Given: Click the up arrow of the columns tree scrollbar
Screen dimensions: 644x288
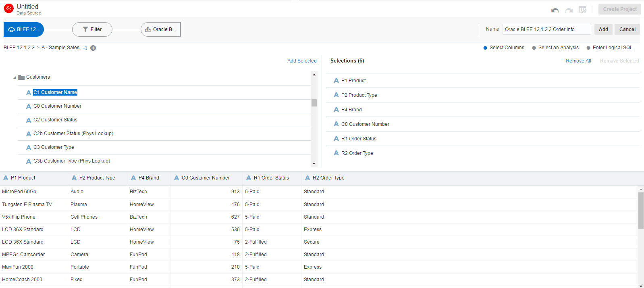Looking at the screenshot, I should [x=314, y=75].
